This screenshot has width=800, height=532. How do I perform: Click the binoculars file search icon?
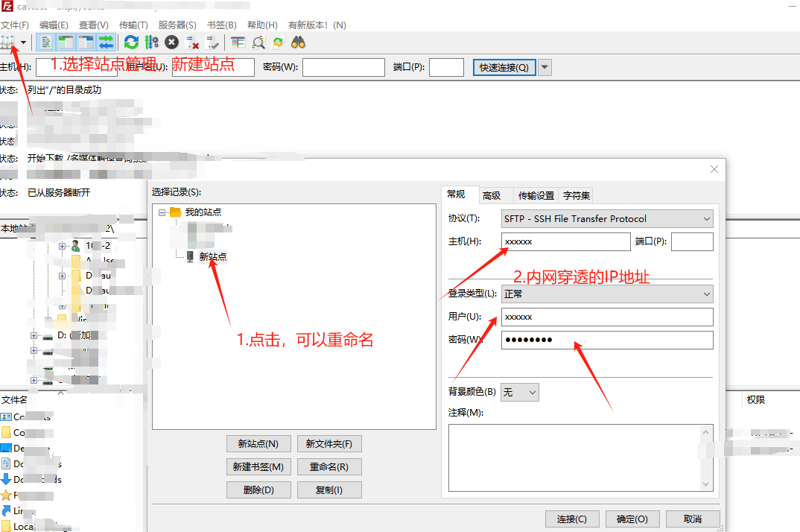(x=299, y=42)
